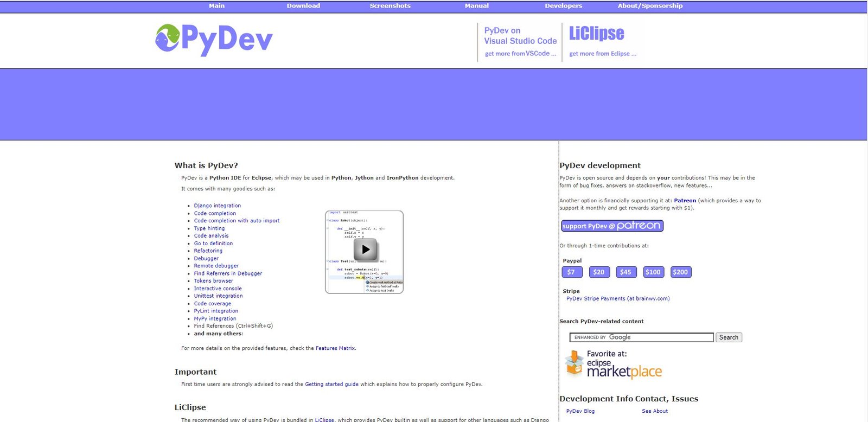Screen dimensions: 868x422
Task: Click the Search button
Action: click(729, 337)
